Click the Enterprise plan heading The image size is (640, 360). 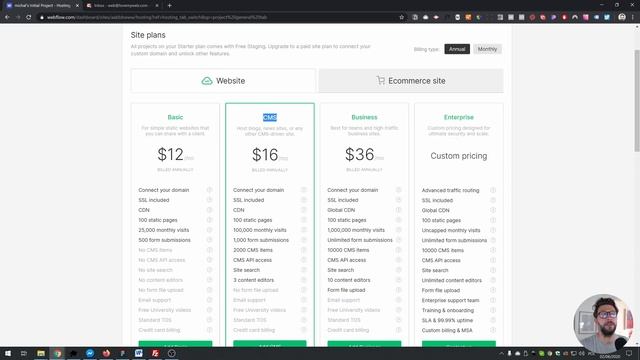click(x=459, y=117)
